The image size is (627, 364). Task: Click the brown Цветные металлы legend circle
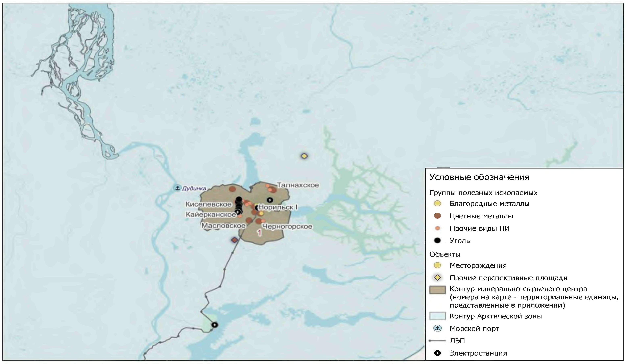tap(437, 216)
